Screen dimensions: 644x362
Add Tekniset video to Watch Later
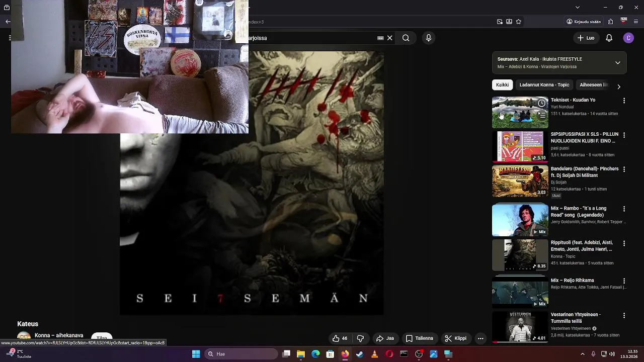click(x=541, y=104)
